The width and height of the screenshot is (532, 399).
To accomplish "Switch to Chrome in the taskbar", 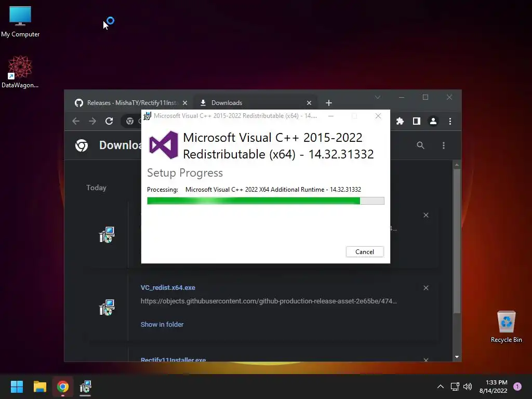I will pyautogui.click(x=63, y=387).
